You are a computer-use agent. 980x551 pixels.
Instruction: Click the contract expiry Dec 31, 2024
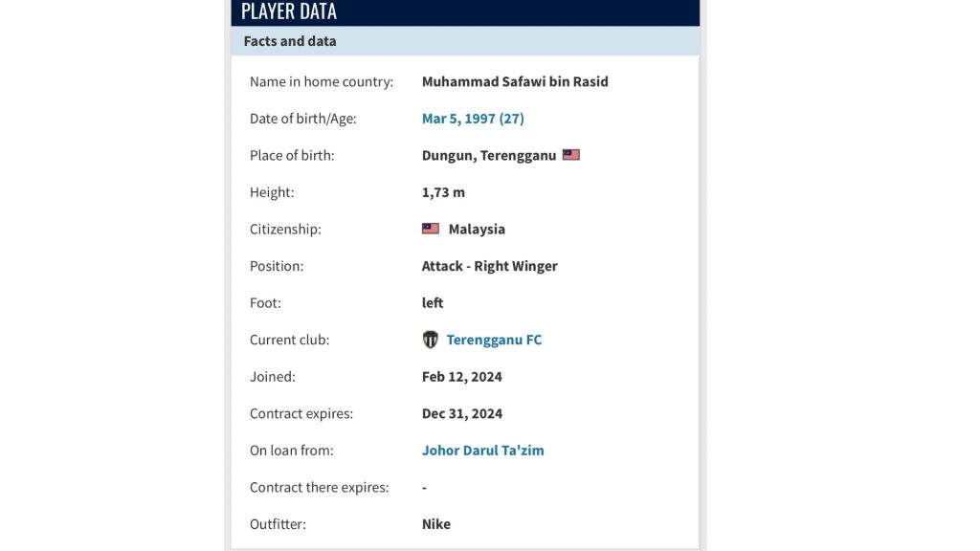[x=462, y=413]
